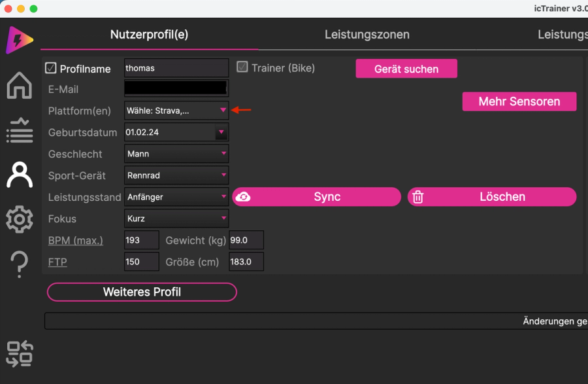Click the redacted E-Mail input field

pos(176,88)
